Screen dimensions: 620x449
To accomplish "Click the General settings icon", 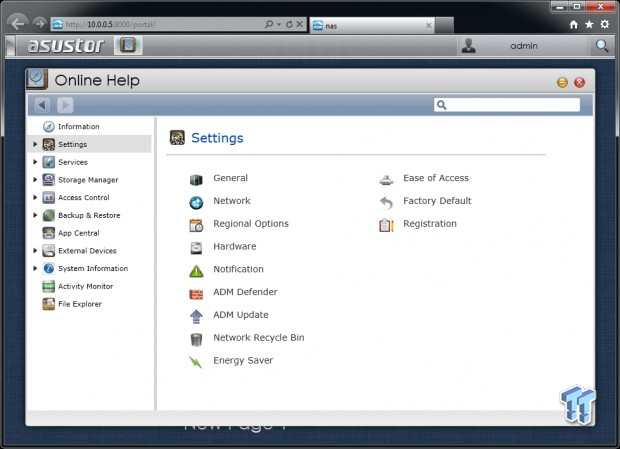I will (196, 180).
